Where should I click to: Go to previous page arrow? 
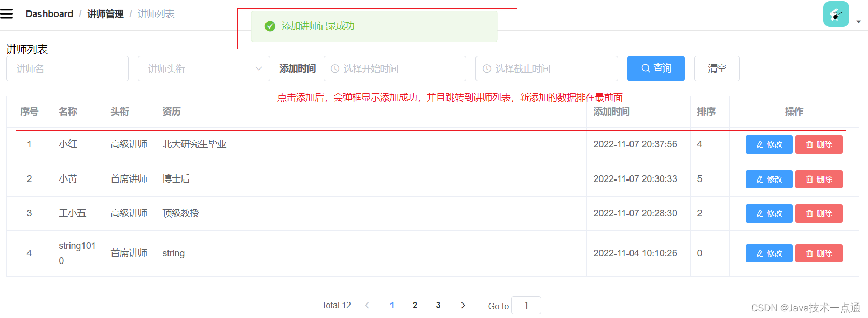(367, 305)
